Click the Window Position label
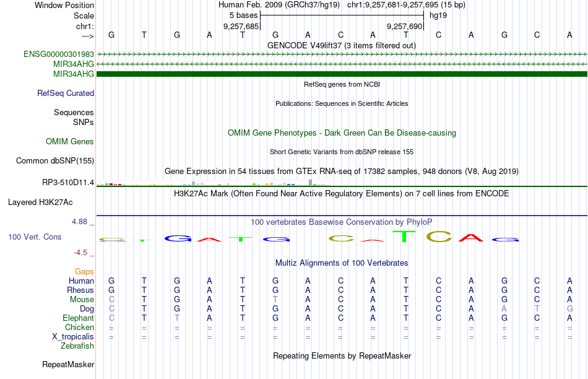588x379 pixels. tap(64, 5)
